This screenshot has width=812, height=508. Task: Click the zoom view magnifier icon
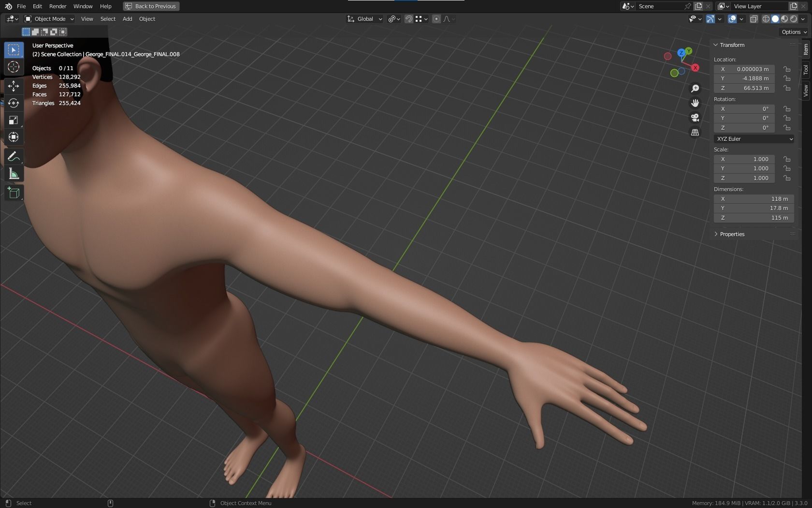pos(695,89)
